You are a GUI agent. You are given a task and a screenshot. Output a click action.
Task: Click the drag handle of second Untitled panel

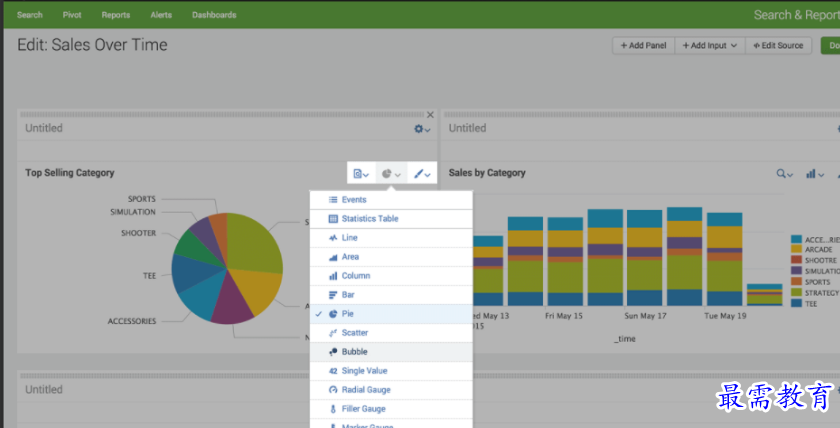click(640, 114)
